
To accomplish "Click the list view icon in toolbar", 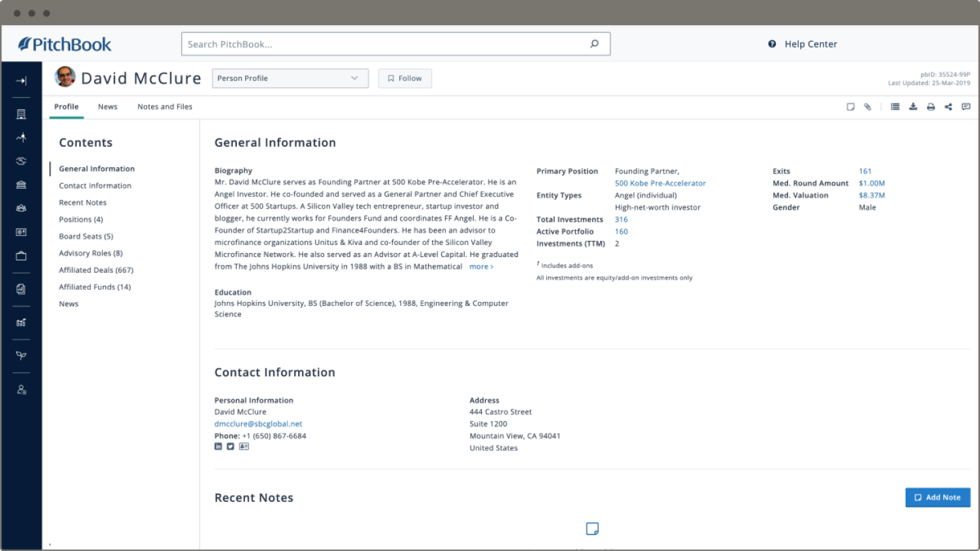I will (895, 107).
